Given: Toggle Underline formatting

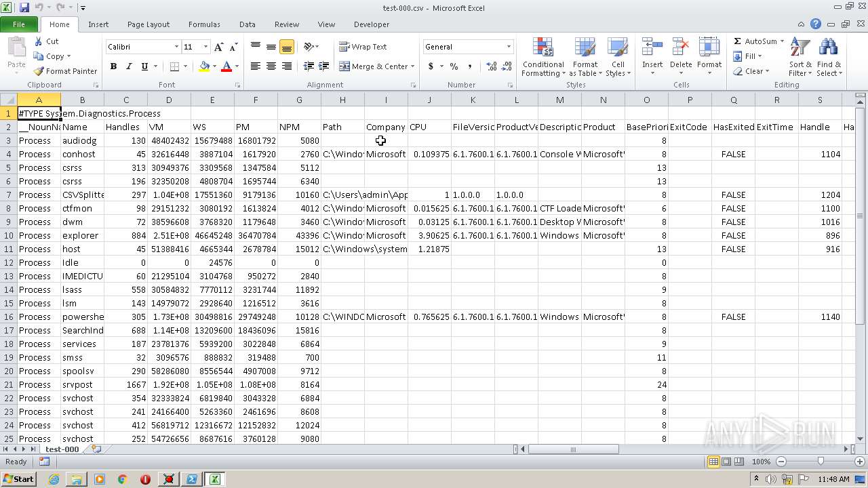Looking at the screenshot, I should tap(144, 66).
